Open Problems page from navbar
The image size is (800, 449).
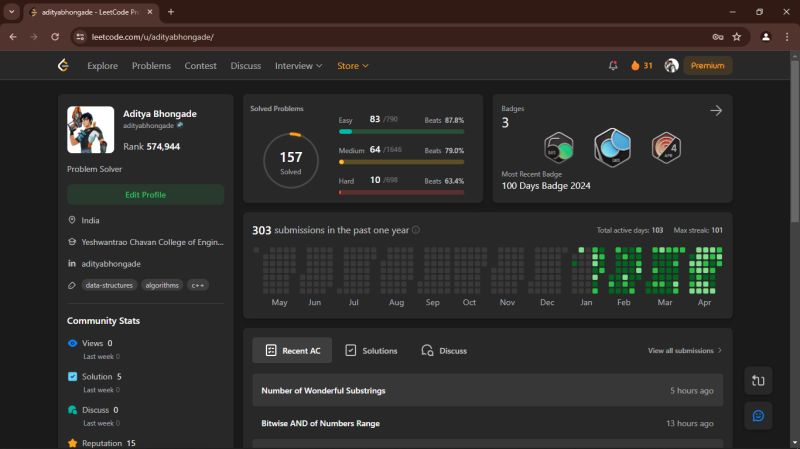point(151,66)
